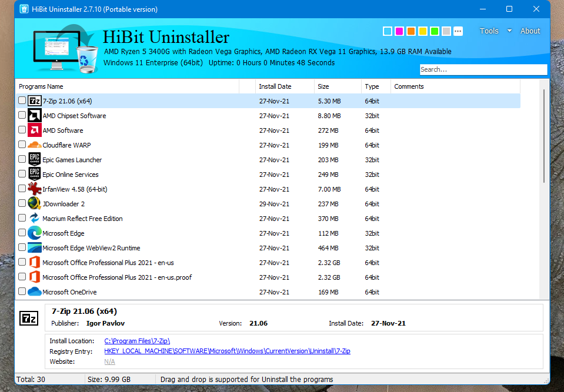The height and width of the screenshot is (392, 564).
Task: Open more theme colors (three dots)
Action: point(458,31)
